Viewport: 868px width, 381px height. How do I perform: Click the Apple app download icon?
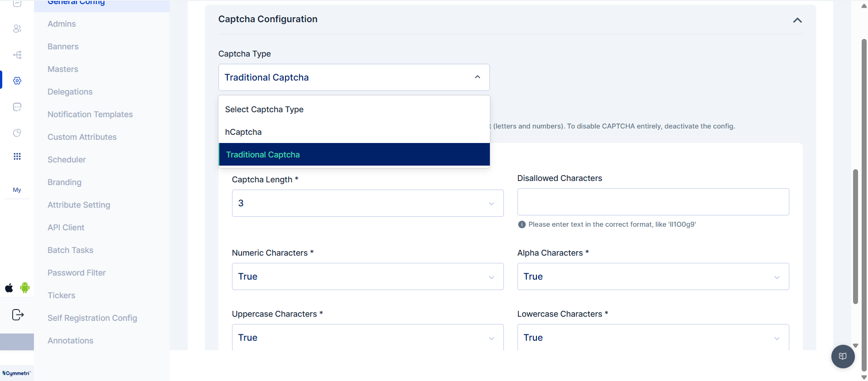pyautogui.click(x=9, y=288)
